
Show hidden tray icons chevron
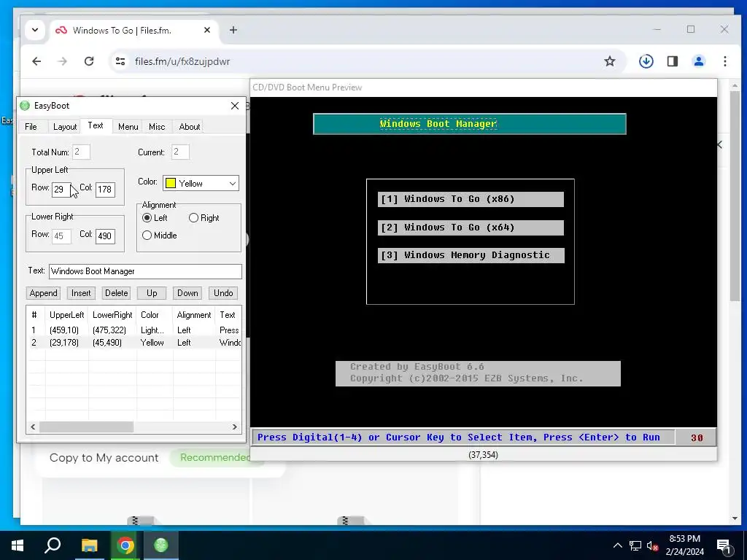617,545
